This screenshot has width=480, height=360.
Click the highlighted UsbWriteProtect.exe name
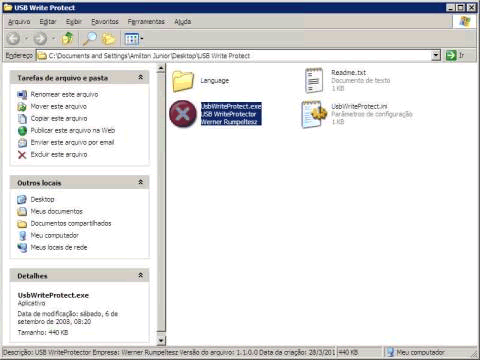click(x=231, y=106)
